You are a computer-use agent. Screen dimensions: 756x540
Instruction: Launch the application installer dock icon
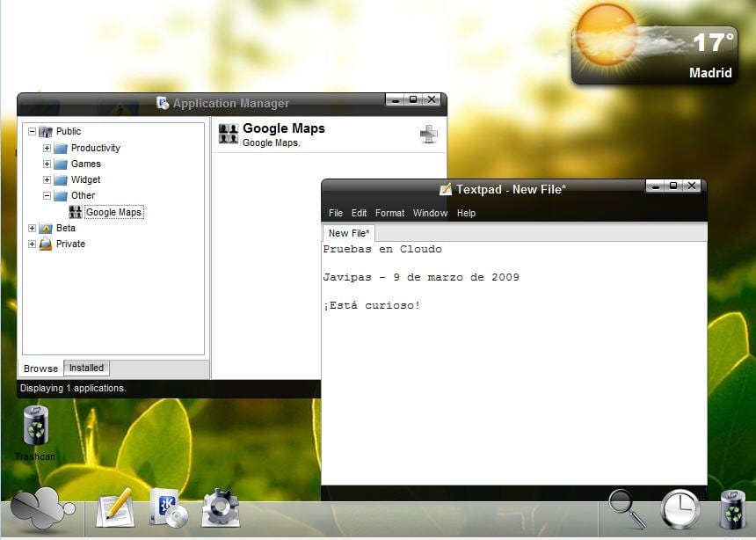point(167,507)
